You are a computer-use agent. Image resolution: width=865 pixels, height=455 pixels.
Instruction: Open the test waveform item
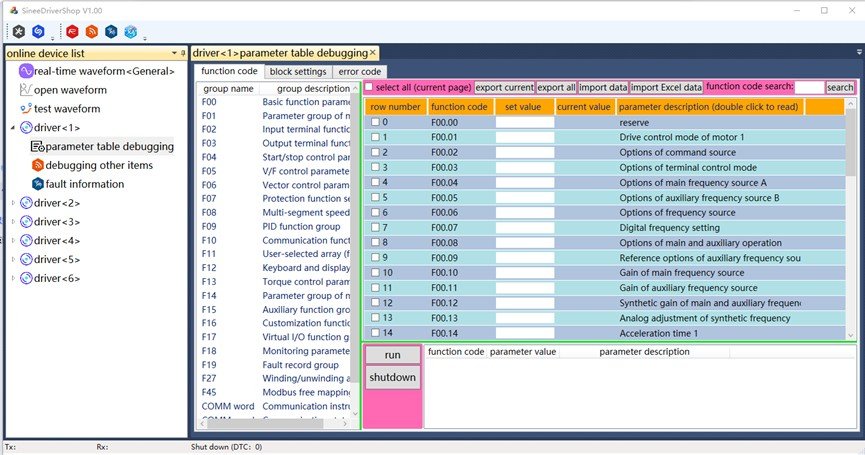point(67,109)
